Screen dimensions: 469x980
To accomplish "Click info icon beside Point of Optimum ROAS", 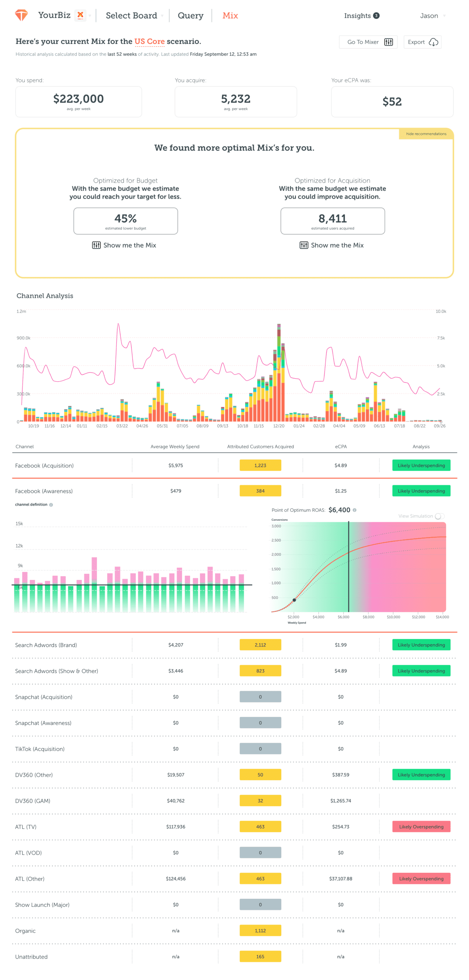I will point(354,510).
